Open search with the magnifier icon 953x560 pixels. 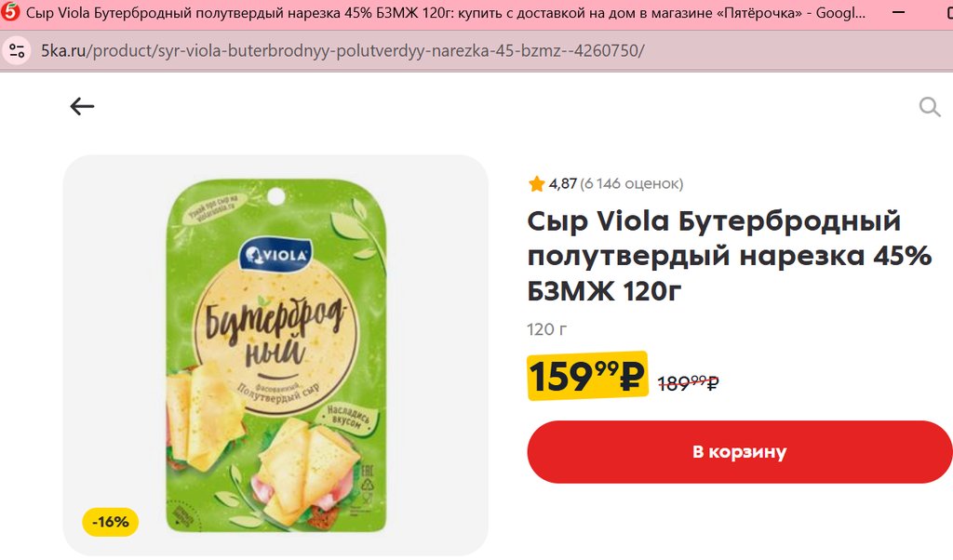pyautogui.click(x=930, y=107)
